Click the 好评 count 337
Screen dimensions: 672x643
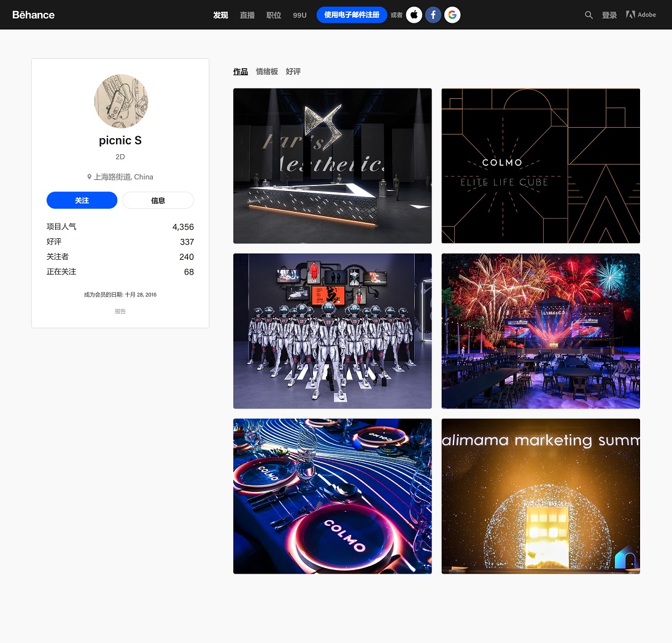187,242
